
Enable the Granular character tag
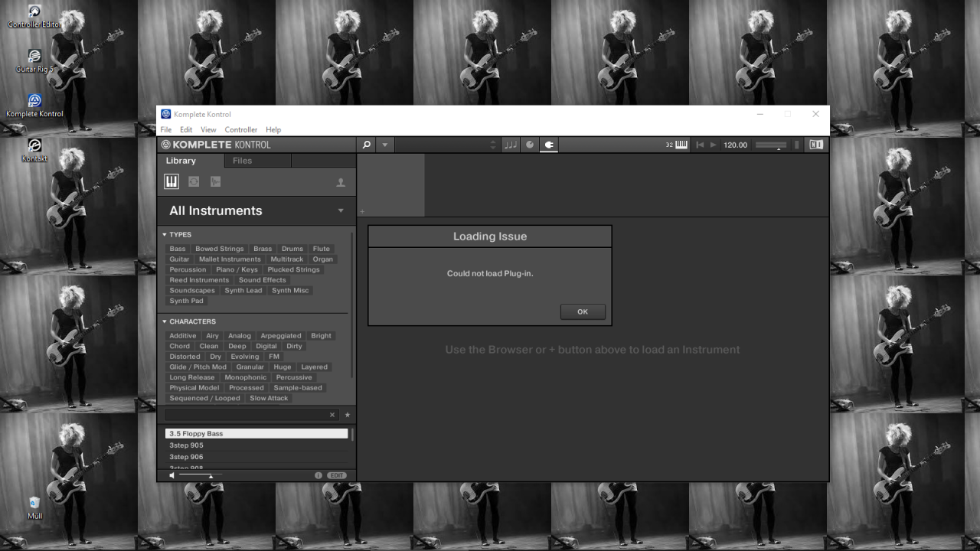click(x=250, y=367)
